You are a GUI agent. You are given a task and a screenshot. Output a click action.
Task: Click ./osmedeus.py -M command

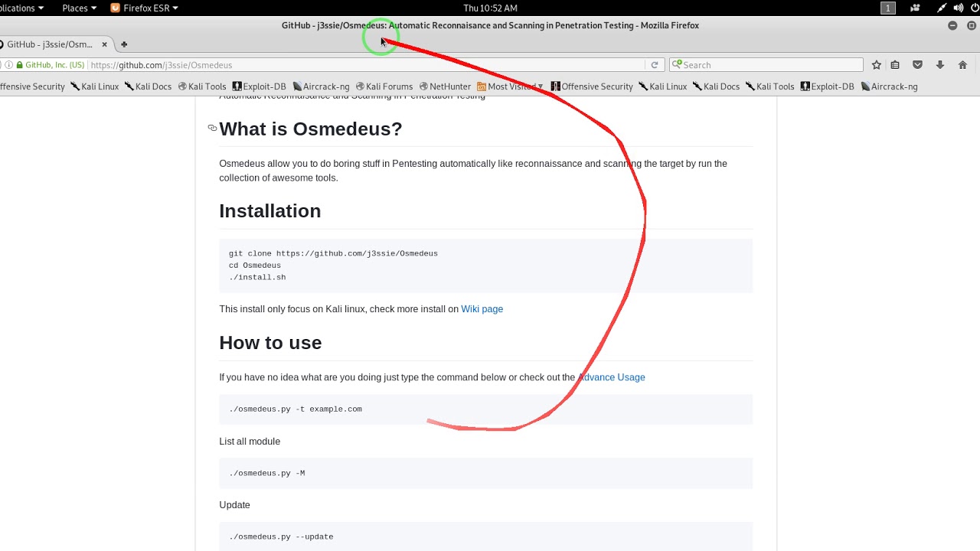[x=266, y=473]
